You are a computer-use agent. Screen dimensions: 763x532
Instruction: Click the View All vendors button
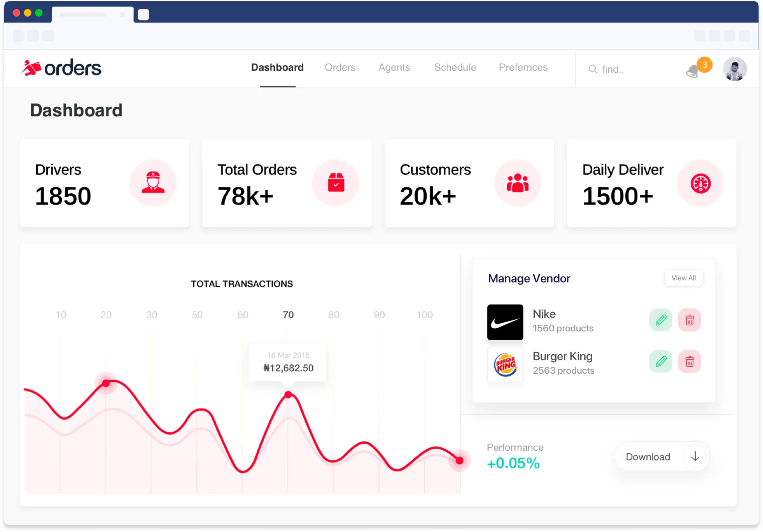click(x=683, y=278)
